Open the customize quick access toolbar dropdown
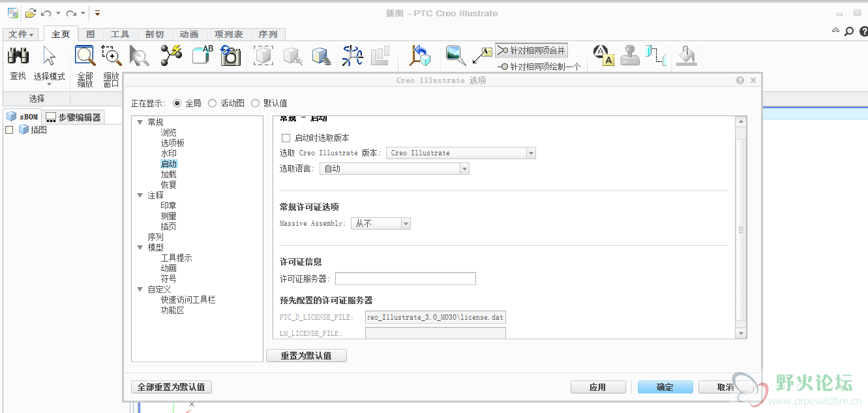The height and width of the screenshot is (413, 868). tap(97, 13)
